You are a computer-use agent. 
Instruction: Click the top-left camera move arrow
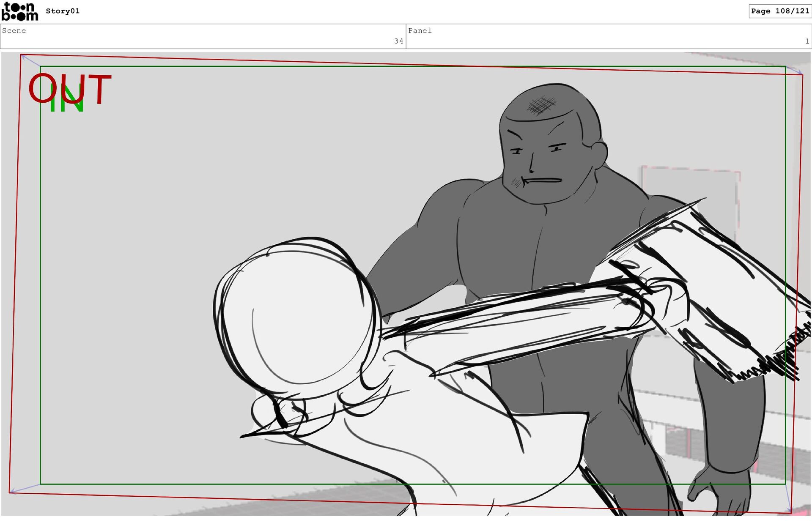[x=30, y=60]
